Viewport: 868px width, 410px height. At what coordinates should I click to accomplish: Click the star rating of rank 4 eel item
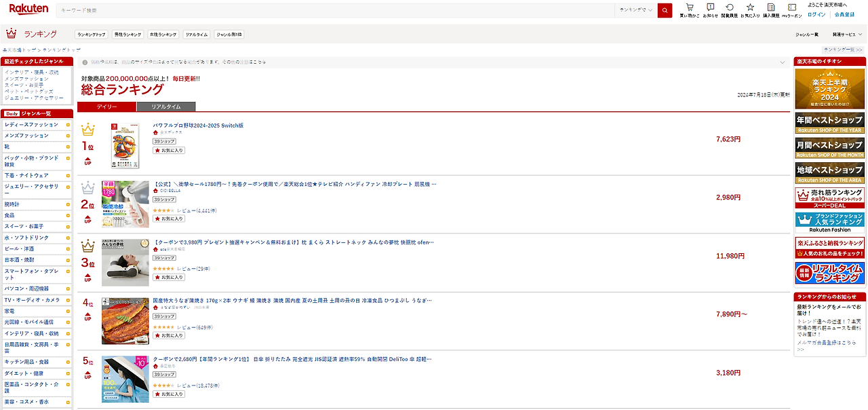pyautogui.click(x=163, y=327)
